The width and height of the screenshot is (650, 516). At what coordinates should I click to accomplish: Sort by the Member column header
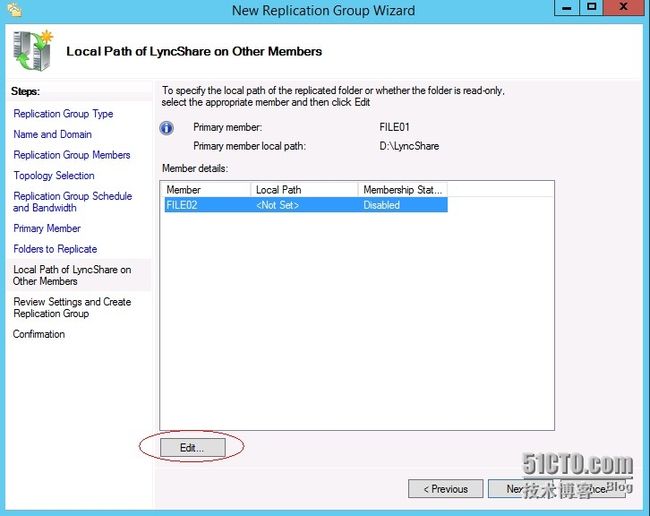point(207,190)
